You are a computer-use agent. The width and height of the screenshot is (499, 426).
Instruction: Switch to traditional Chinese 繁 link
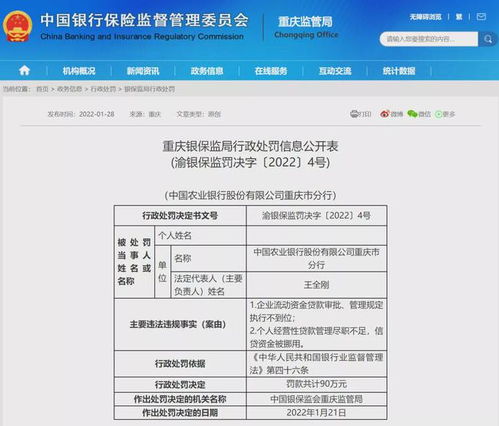459,17
